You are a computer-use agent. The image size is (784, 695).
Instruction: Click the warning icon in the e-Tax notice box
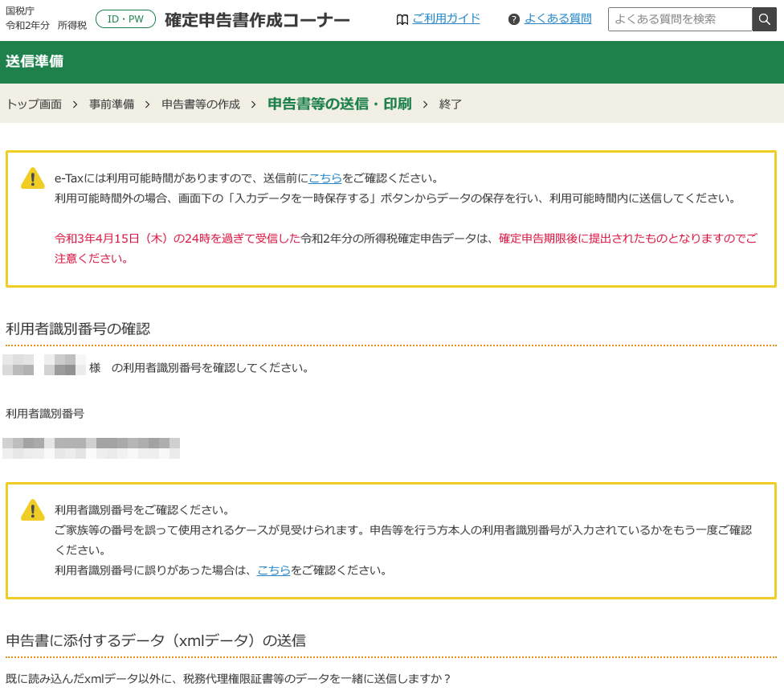pos(32,178)
